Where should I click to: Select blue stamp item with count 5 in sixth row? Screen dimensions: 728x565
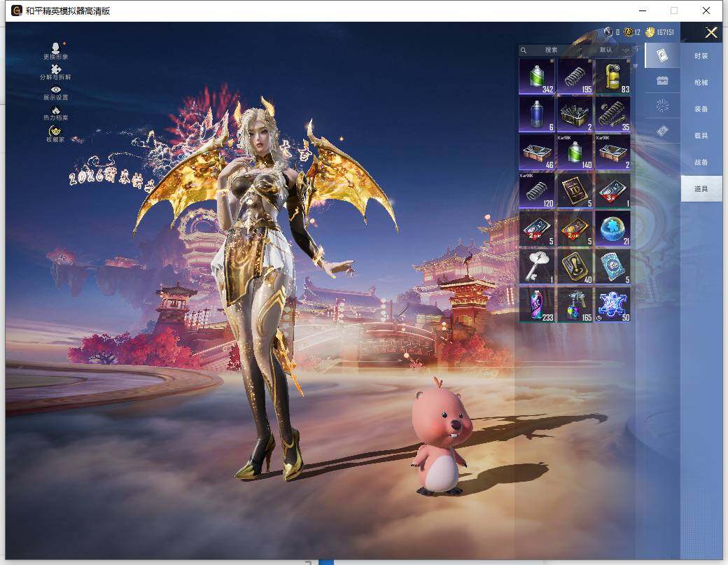click(x=613, y=267)
